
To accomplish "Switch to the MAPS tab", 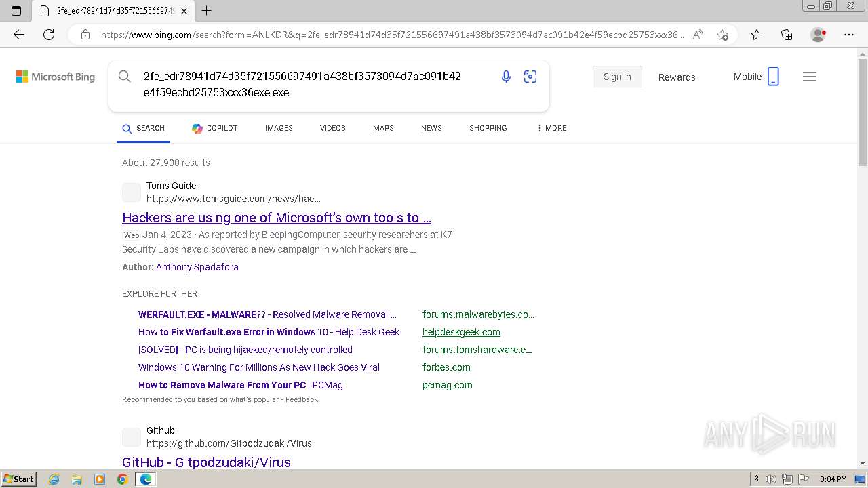I will [383, 128].
